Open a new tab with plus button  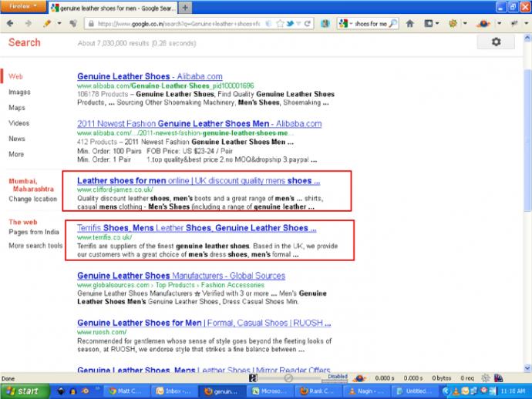[185, 8]
